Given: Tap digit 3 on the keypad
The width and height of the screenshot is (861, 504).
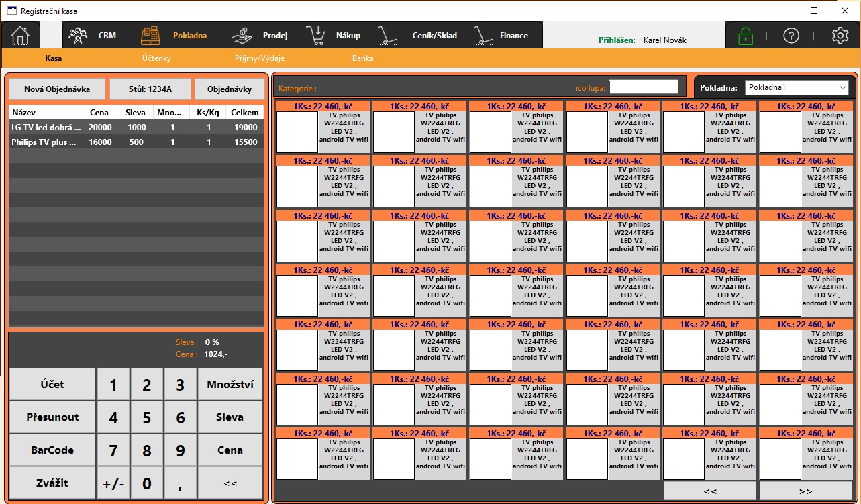Looking at the screenshot, I should (x=181, y=385).
